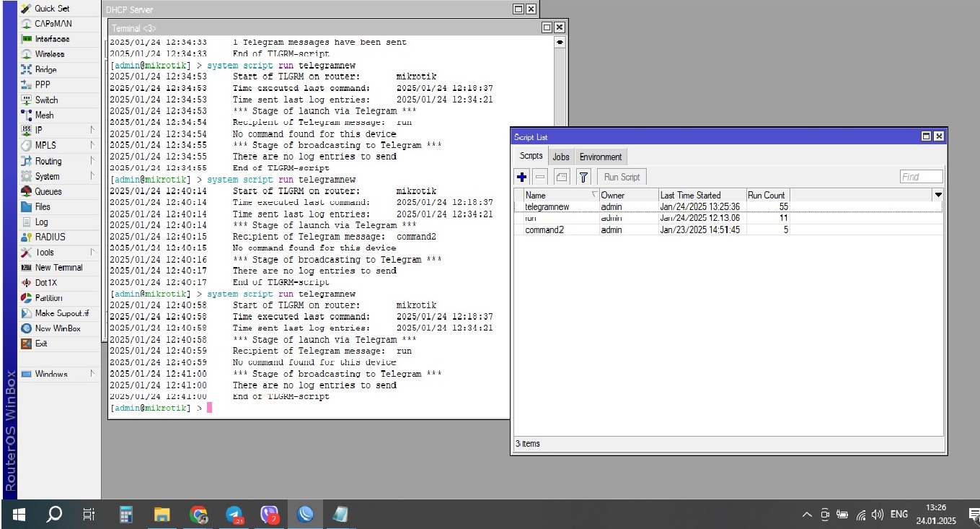980x529 pixels.
Task: Open the Interfaces section
Action: pyautogui.click(x=52, y=39)
